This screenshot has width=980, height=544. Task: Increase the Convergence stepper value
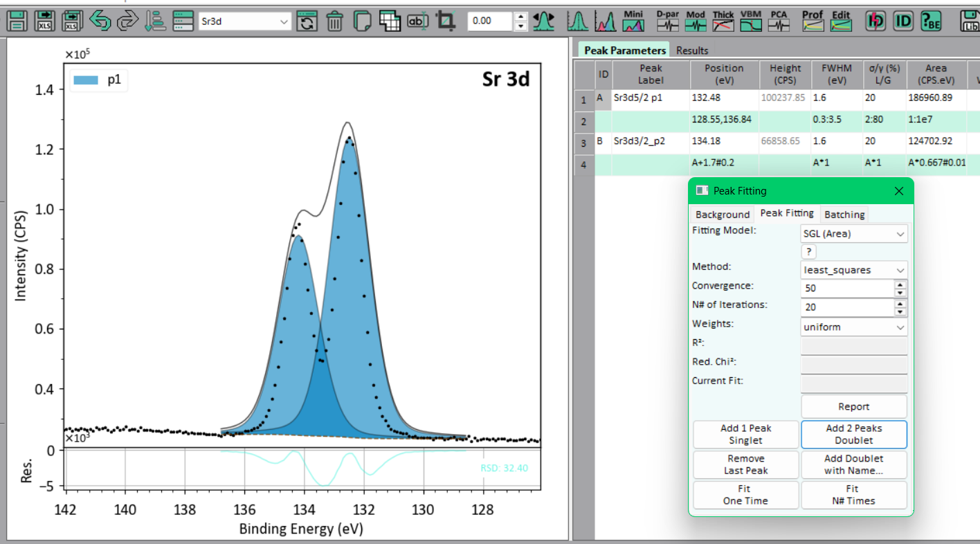click(900, 284)
